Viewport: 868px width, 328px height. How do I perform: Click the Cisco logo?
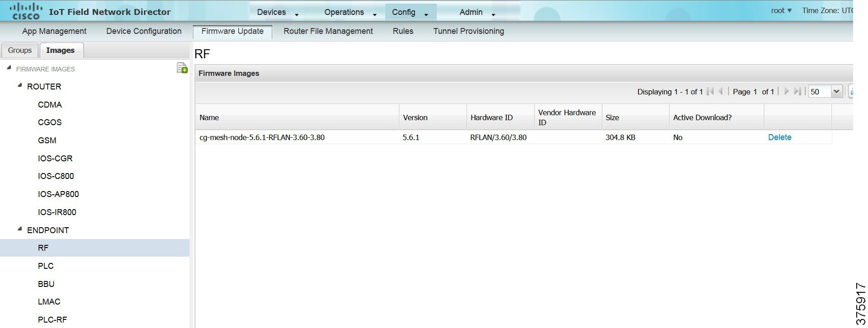pos(26,11)
